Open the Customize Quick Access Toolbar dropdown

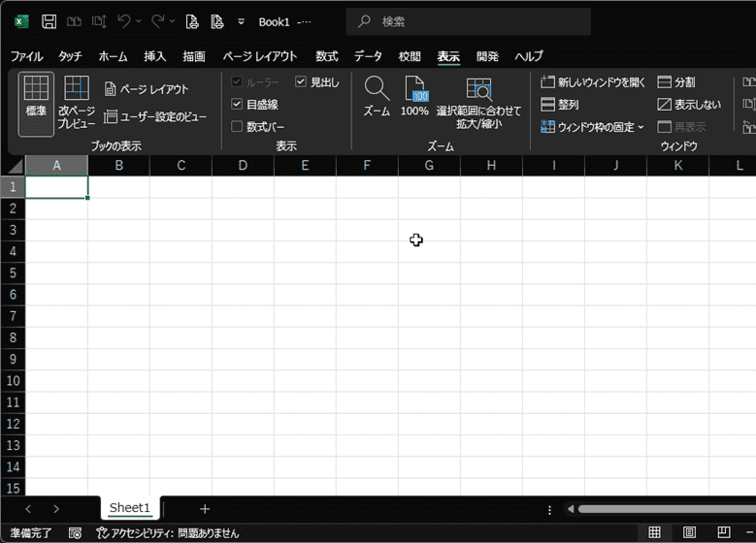pos(241,21)
